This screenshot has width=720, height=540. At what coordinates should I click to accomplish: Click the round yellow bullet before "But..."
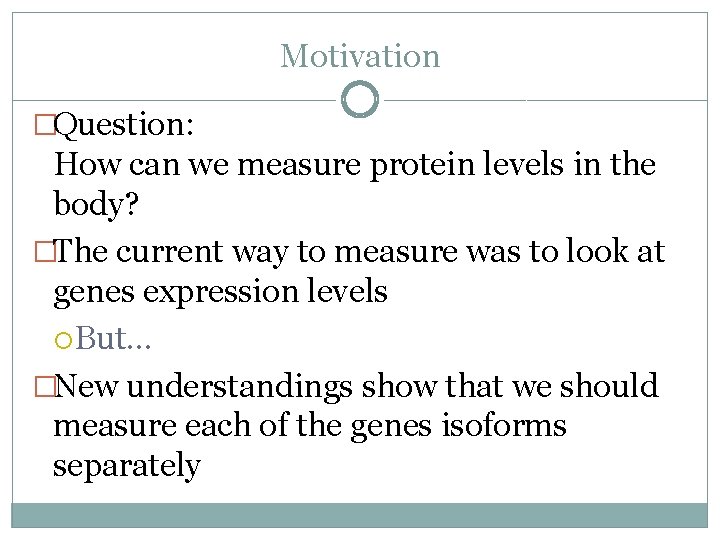pyautogui.click(x=63, y=340)
